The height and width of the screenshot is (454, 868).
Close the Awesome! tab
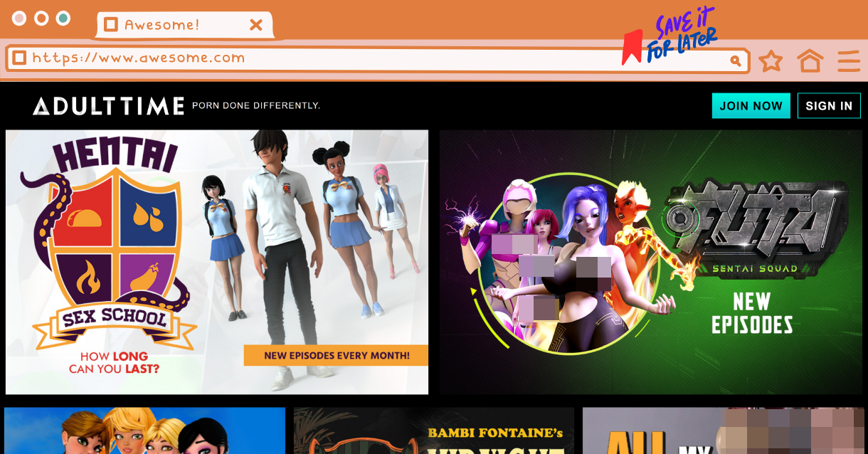[x=256, y=25]
